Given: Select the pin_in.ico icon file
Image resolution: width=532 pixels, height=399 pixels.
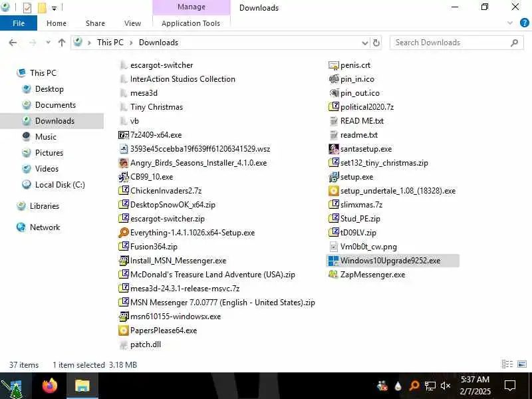Looking at the screenshot, I should [334, 79].
